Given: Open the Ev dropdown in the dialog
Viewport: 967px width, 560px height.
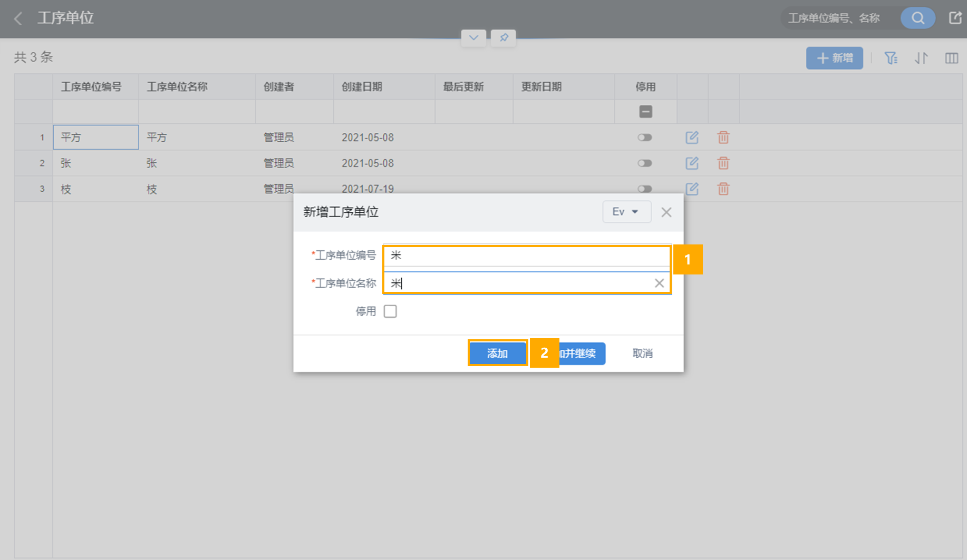Looking at the screenshot, I should click(626, 212).
